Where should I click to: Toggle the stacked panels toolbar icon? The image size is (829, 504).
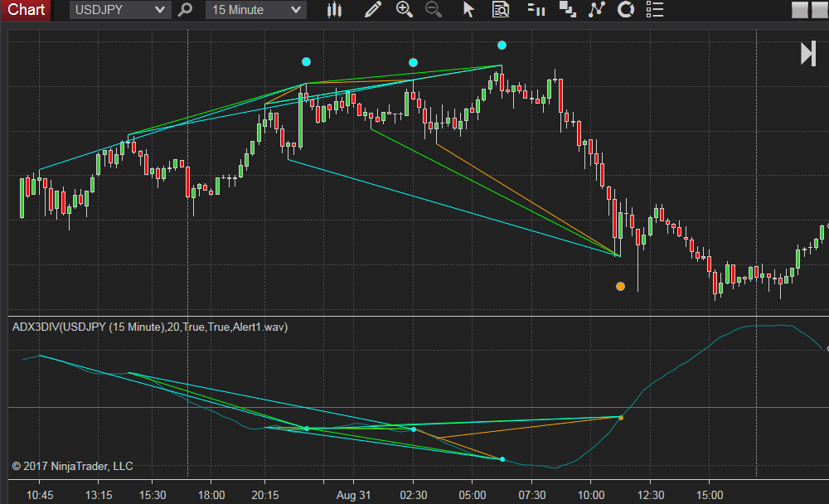[x=567, y=10]
